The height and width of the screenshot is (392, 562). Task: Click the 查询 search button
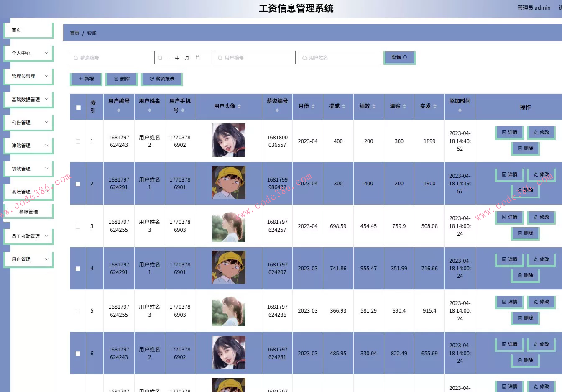tap(399, 57)
